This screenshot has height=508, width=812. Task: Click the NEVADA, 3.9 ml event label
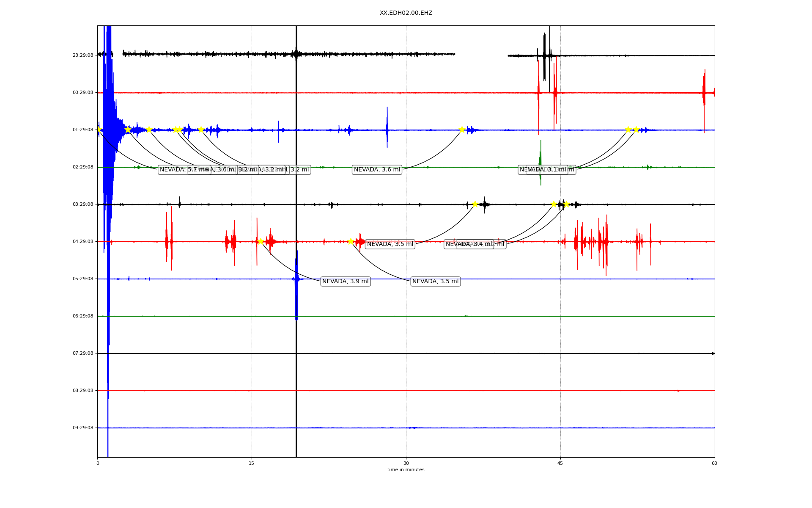pos(345,282)
